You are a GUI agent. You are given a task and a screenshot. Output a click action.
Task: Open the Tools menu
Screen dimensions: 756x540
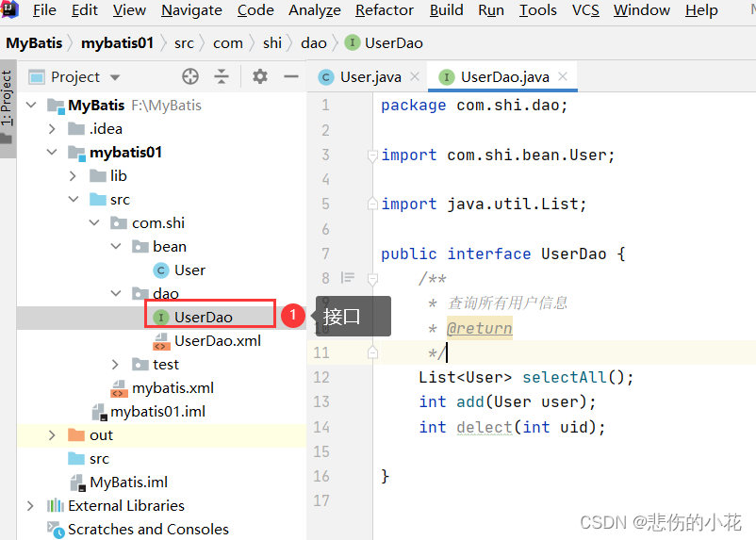point(537,10)
